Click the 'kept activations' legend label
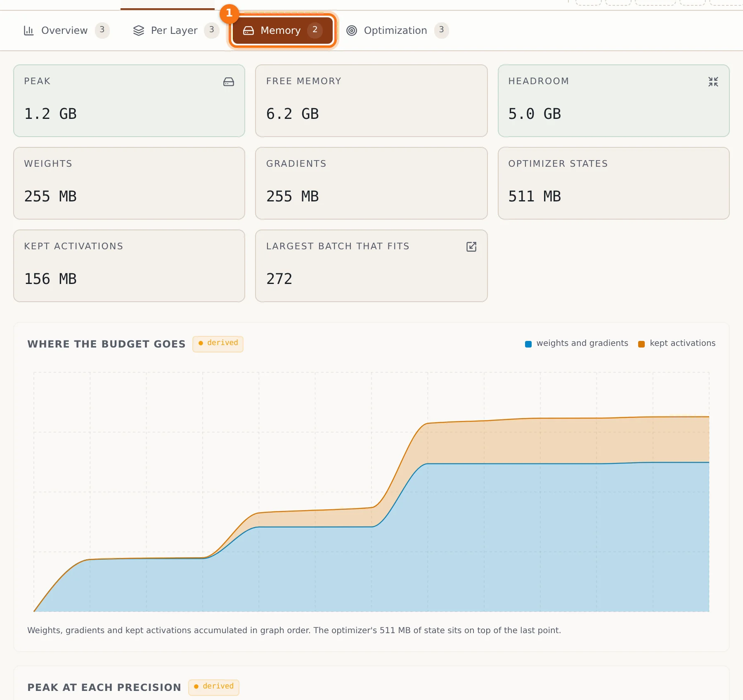Image resolution: width=743 pixels, height=700 pixels. tap(683, 343)
